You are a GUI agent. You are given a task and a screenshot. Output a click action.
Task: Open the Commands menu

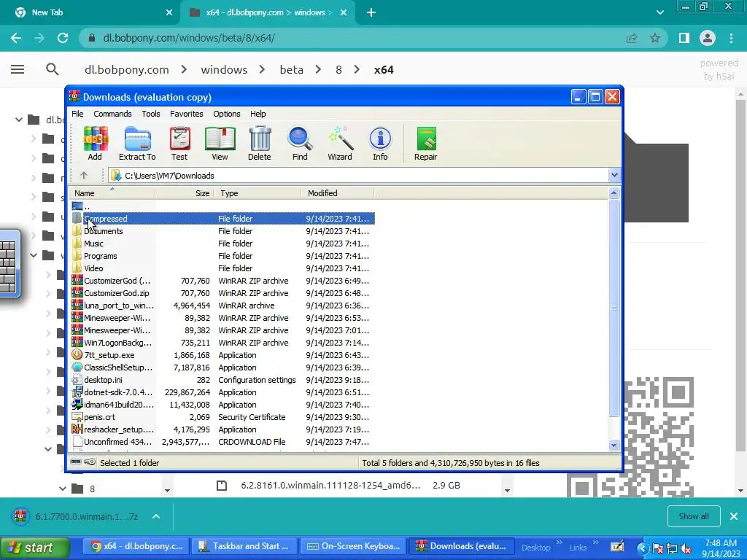coord(112,114)
